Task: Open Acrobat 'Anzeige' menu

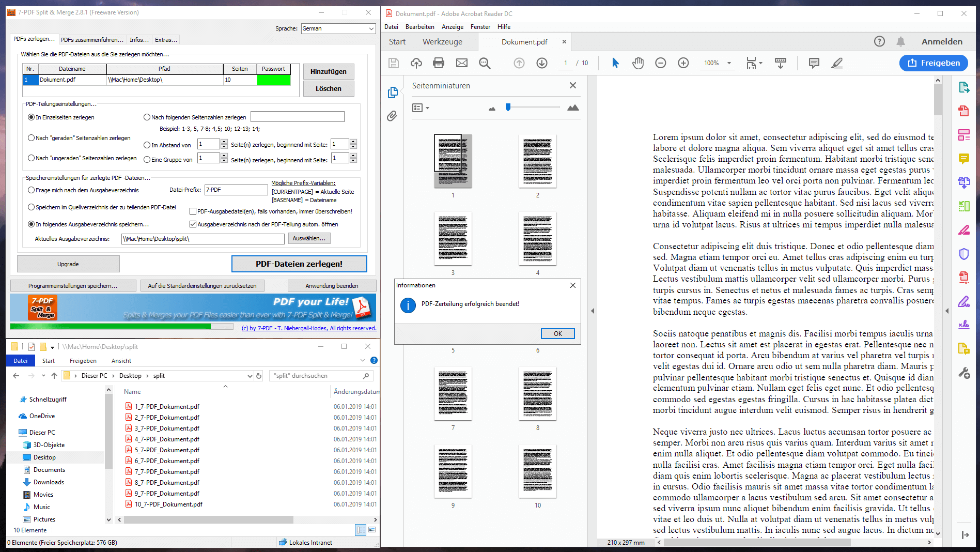Action: 453,27
